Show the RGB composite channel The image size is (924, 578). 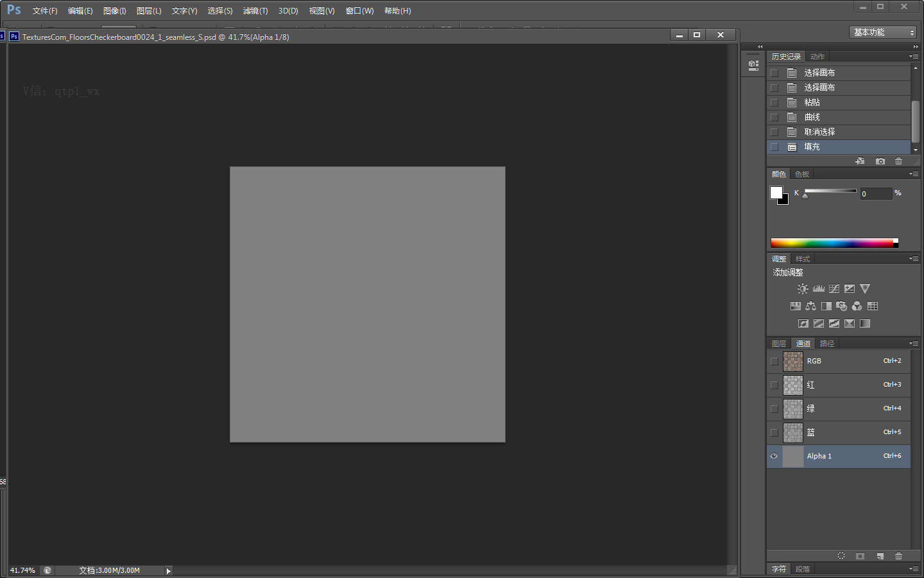(774, 361)
